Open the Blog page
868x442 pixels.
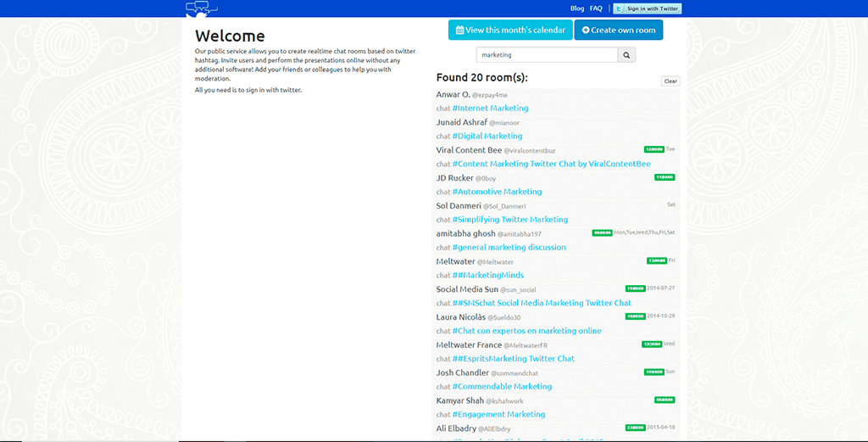pyautogui.click(x=576, y=8)
